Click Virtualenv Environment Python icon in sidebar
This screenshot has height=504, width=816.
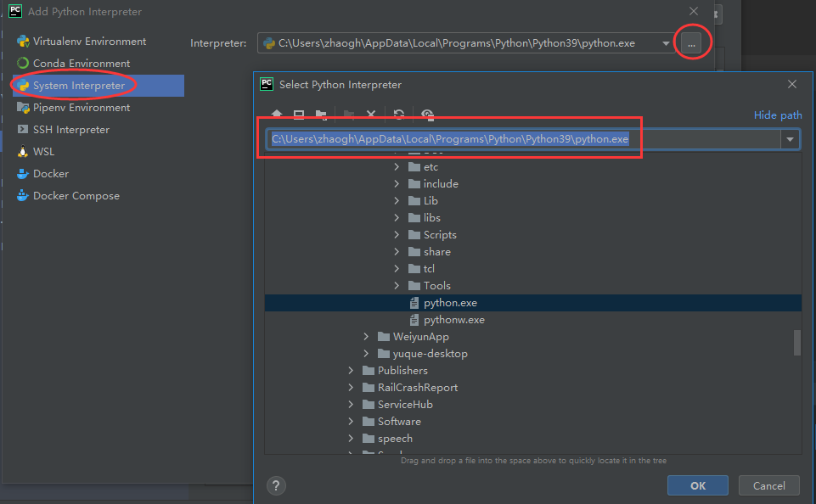point(23,42)
